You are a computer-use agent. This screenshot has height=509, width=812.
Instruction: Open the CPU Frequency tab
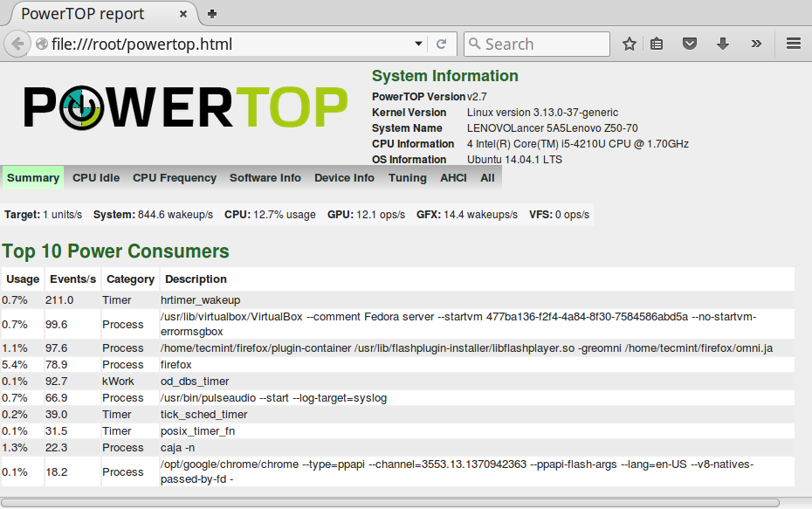[x=175, y=177]
